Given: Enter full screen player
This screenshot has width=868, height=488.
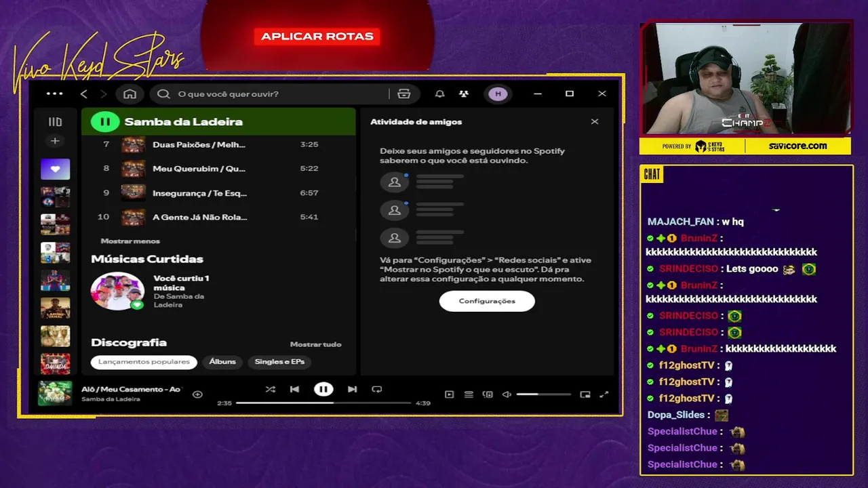Looking at the screenshot, I should point(604,394).
